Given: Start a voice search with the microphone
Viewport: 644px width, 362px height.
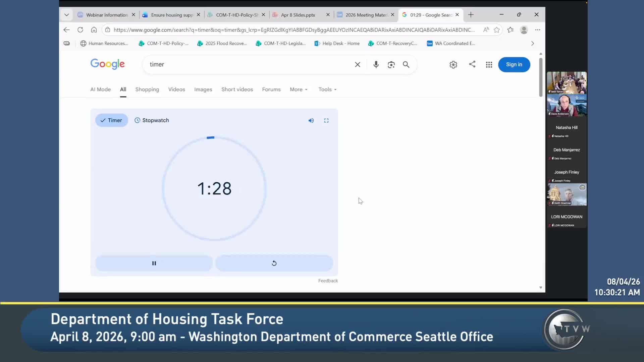Looking at the screenshot, I should tap(376, 64).
